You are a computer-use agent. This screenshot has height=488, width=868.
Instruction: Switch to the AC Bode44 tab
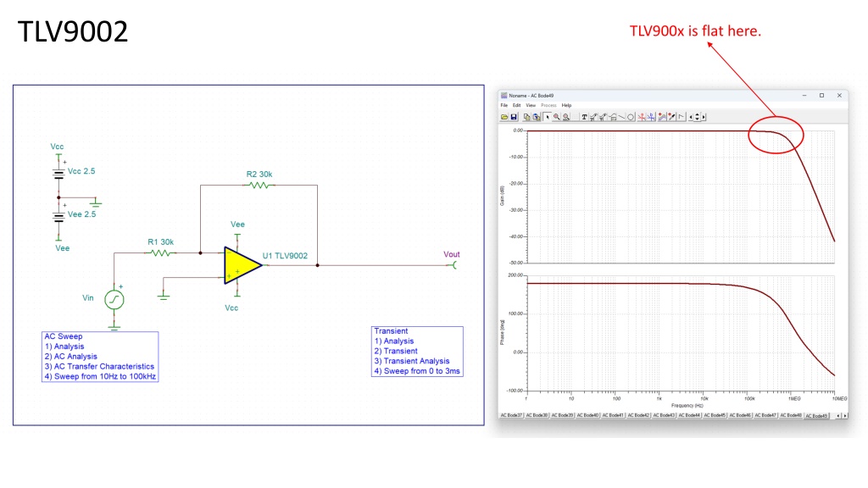coord(691,415)
